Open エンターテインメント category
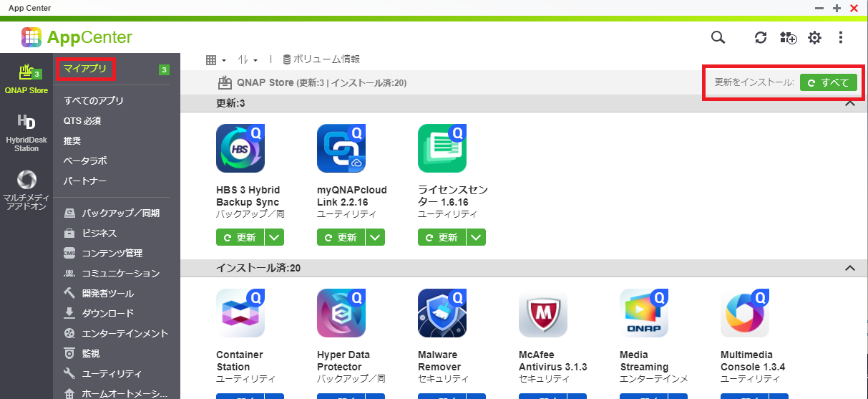Viewport: 868px width, 399px height. pos(115,333)
